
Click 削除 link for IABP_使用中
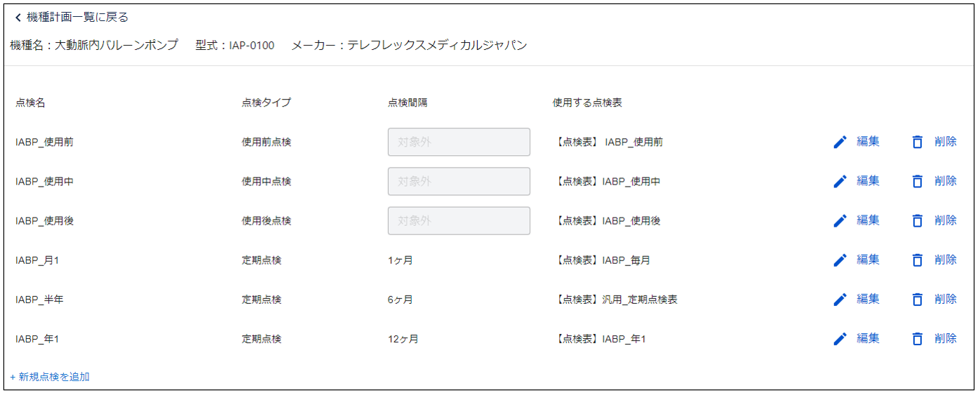(x=945, y=181)
